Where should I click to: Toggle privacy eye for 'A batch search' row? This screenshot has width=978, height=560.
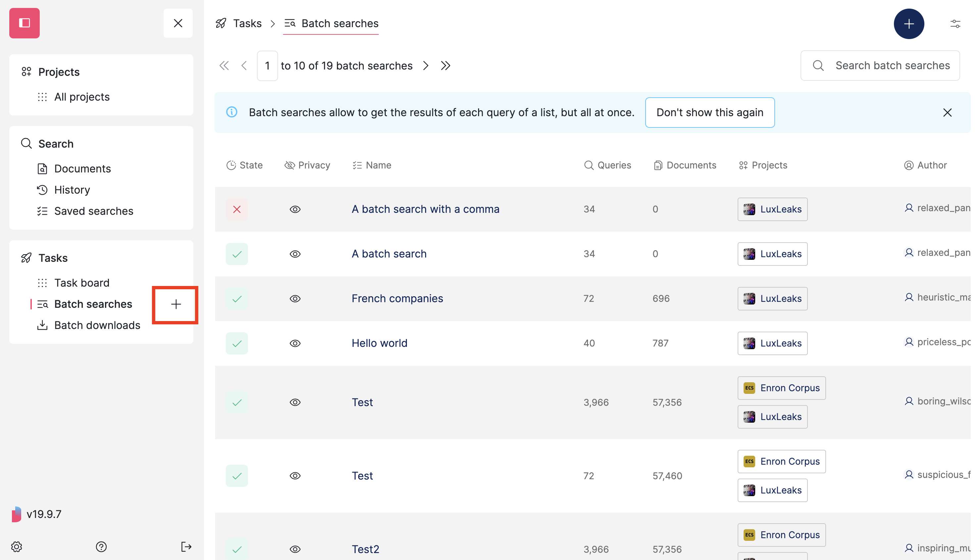pos(295,254)
